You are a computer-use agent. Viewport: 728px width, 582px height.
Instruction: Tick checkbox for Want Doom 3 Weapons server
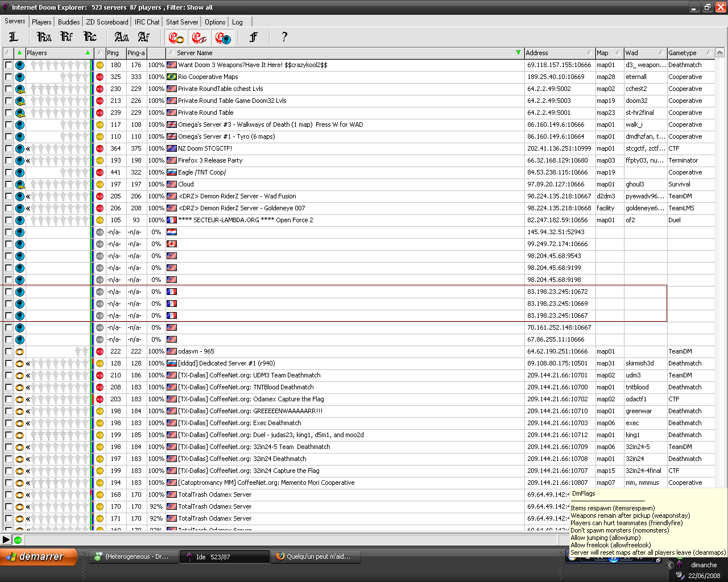[9, 65]
